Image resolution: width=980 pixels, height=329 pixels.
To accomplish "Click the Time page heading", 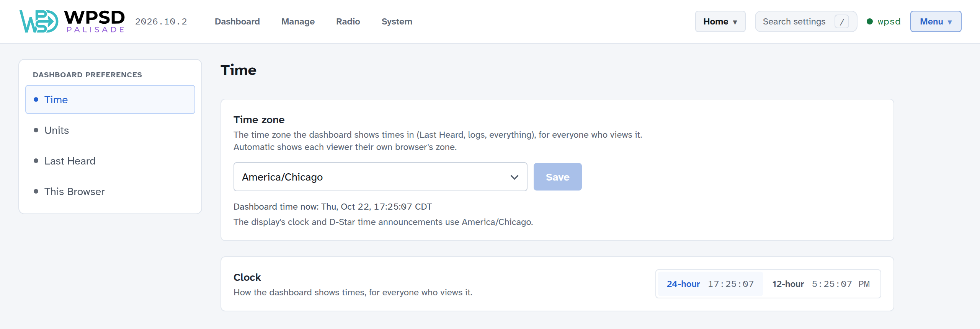I will (238, 70).
